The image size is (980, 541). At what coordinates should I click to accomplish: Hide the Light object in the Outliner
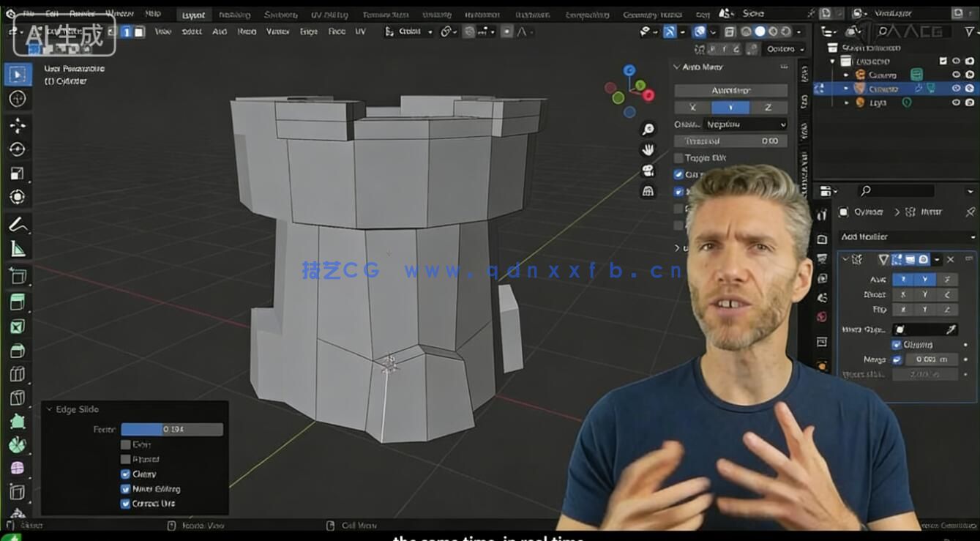click(x=955, y=102)
